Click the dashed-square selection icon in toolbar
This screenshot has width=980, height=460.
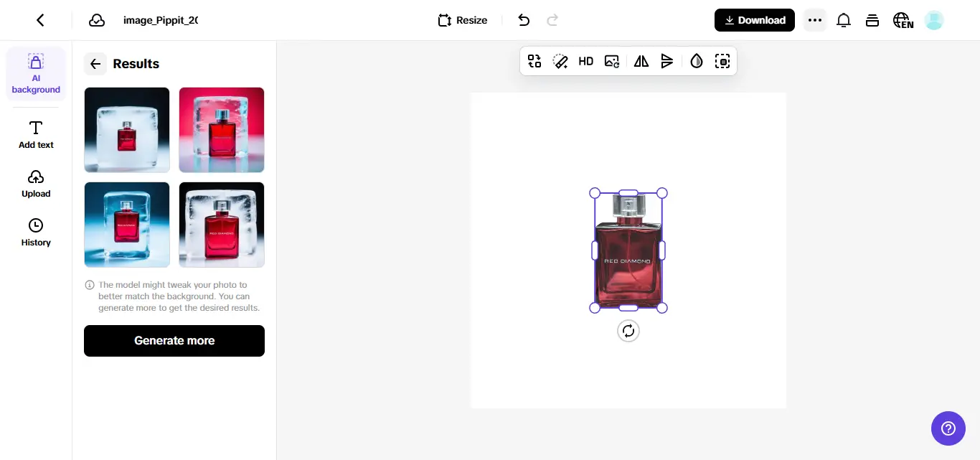point(722,62)
